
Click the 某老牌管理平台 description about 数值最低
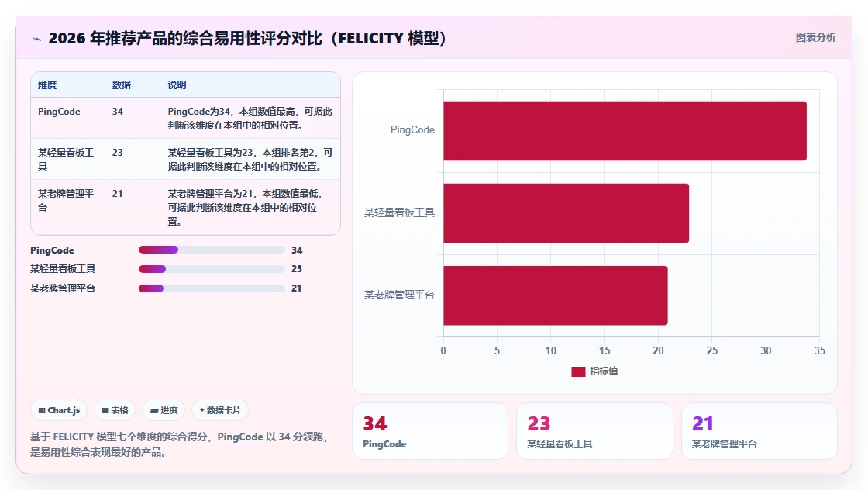pyautogui.click(x=246, y=207)
